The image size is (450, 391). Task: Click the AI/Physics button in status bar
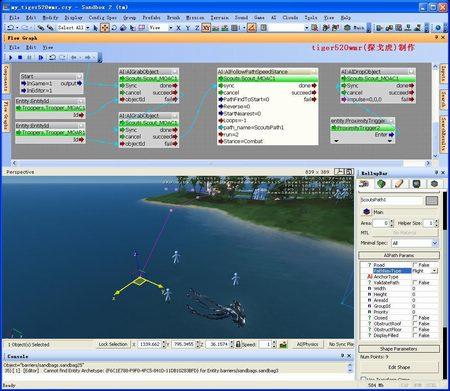click(x=307, y=344)
